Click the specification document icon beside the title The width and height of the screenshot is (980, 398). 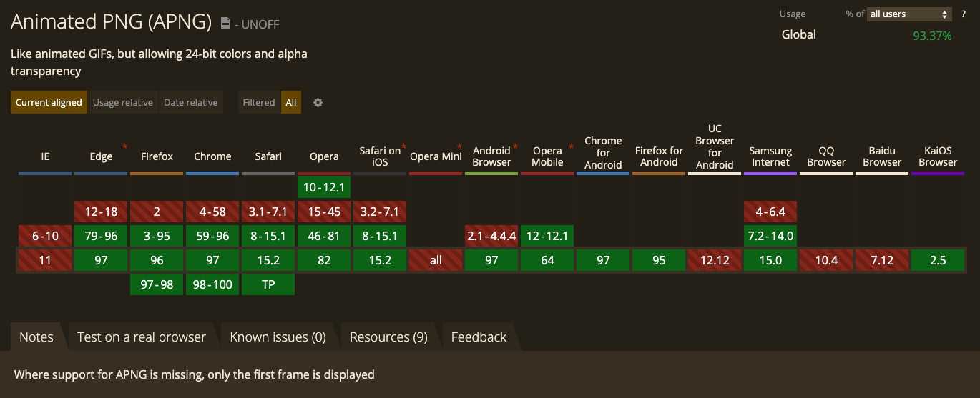tap(225, 24)
